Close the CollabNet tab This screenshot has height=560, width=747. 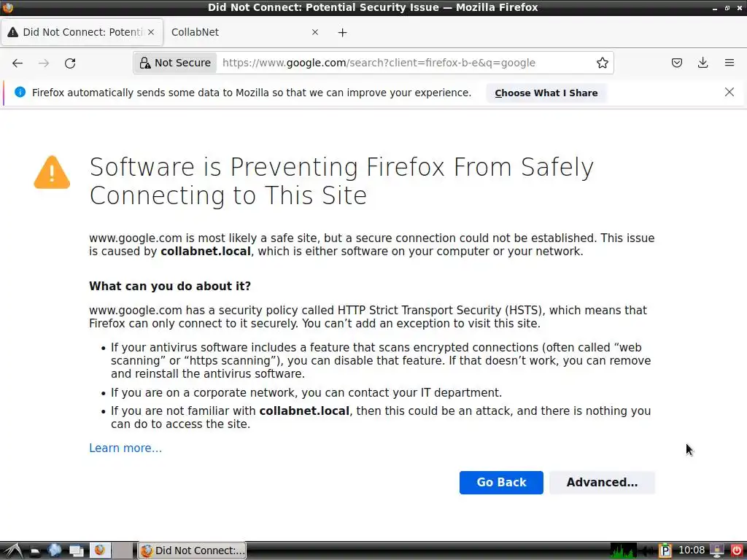tap(315, 32)
